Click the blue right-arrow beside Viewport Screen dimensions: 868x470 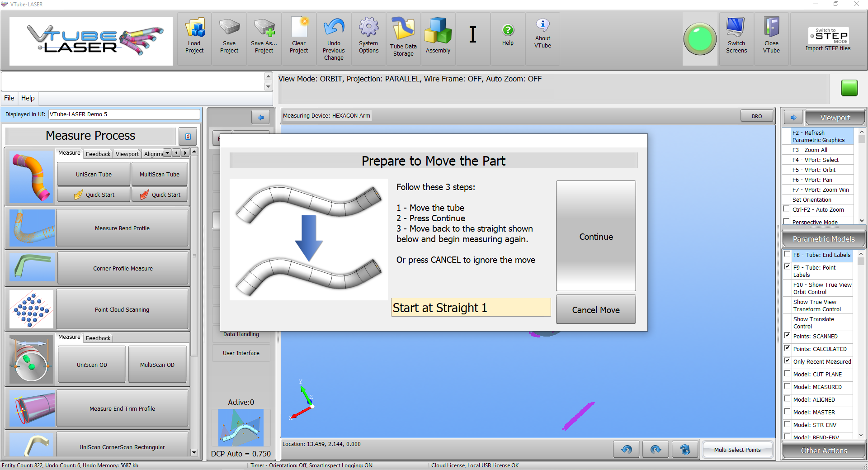(x=793, y=118)
